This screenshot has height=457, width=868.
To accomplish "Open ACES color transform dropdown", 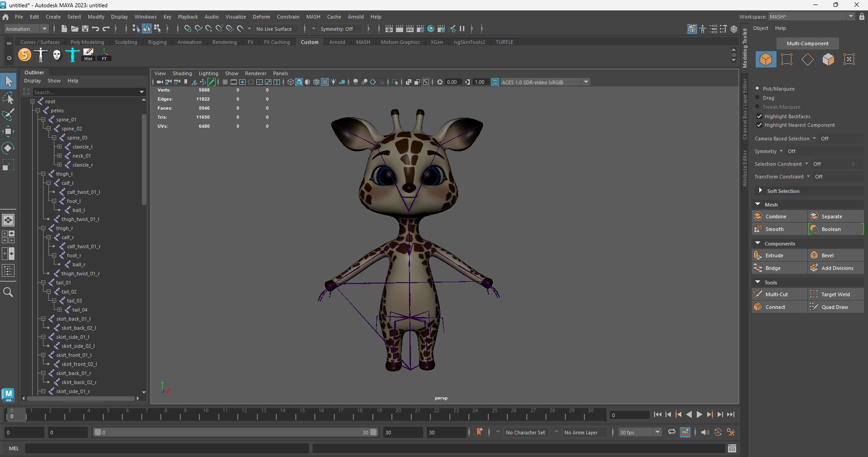I will [586, 82].
